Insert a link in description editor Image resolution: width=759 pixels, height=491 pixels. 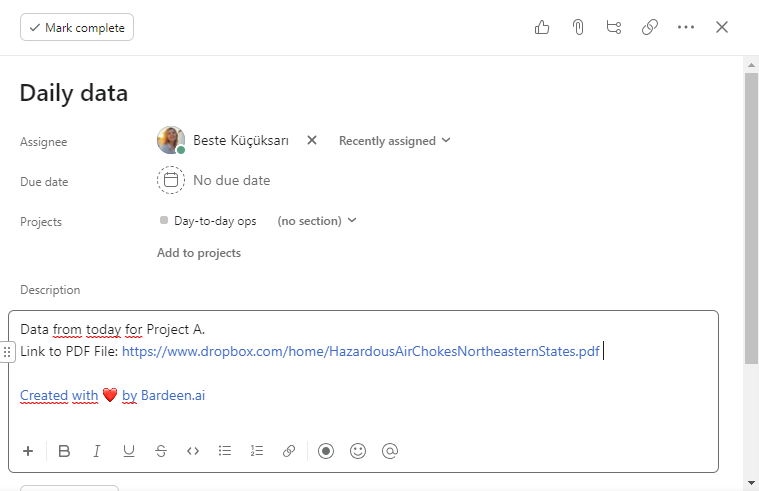coord(289,451)
